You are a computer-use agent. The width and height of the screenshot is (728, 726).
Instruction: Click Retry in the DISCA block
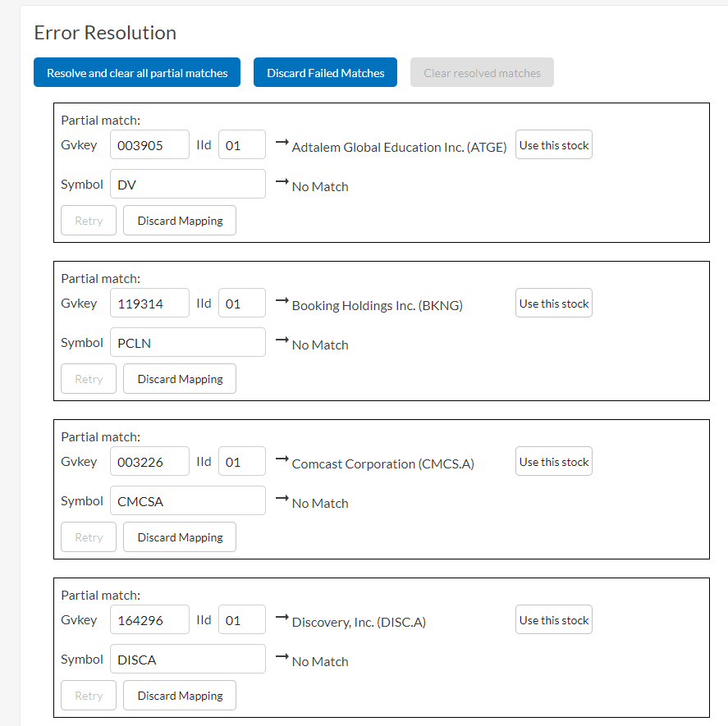coord(89,696)
